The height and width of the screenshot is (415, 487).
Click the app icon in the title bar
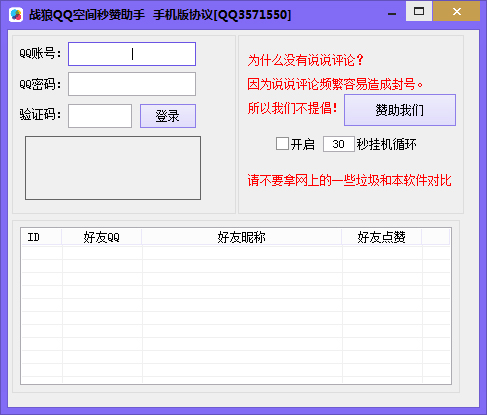16,15
